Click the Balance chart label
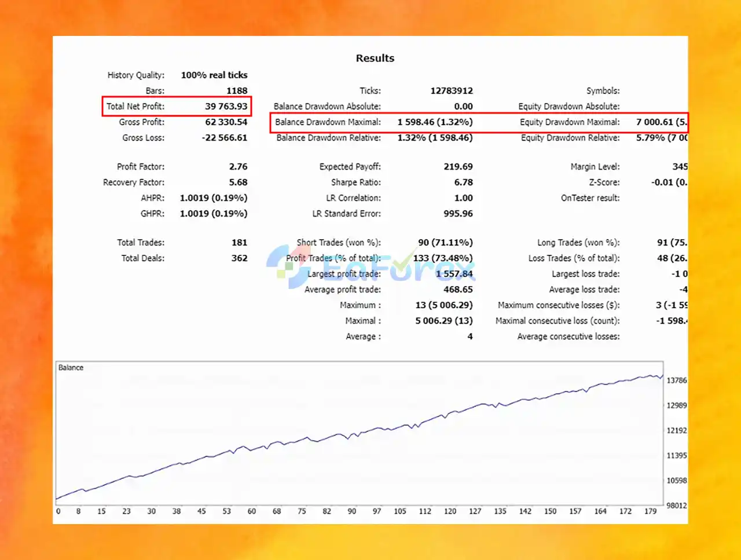The image size is (741, 560). tap(71, 368)
